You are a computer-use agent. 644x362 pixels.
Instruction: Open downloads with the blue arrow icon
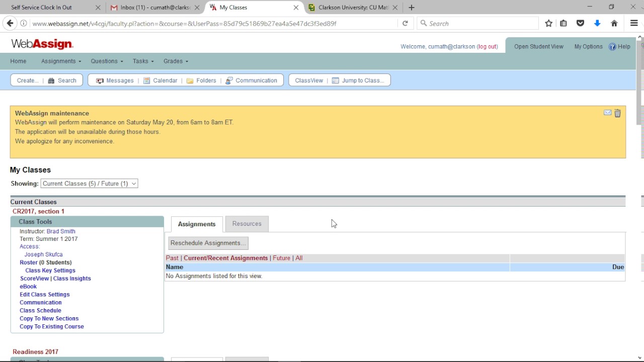(x=597, y=23)
